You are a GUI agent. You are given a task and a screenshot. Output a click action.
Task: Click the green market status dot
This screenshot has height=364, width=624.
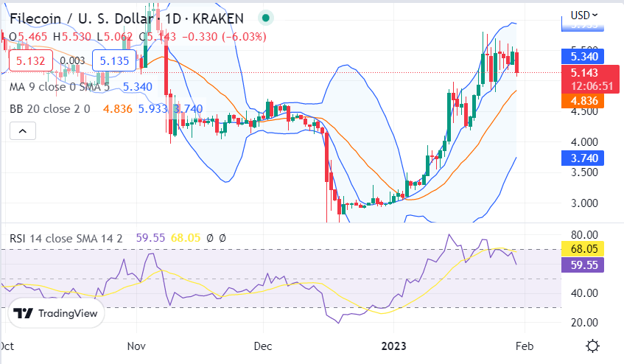pyautogui.click(x=266, y=18)
